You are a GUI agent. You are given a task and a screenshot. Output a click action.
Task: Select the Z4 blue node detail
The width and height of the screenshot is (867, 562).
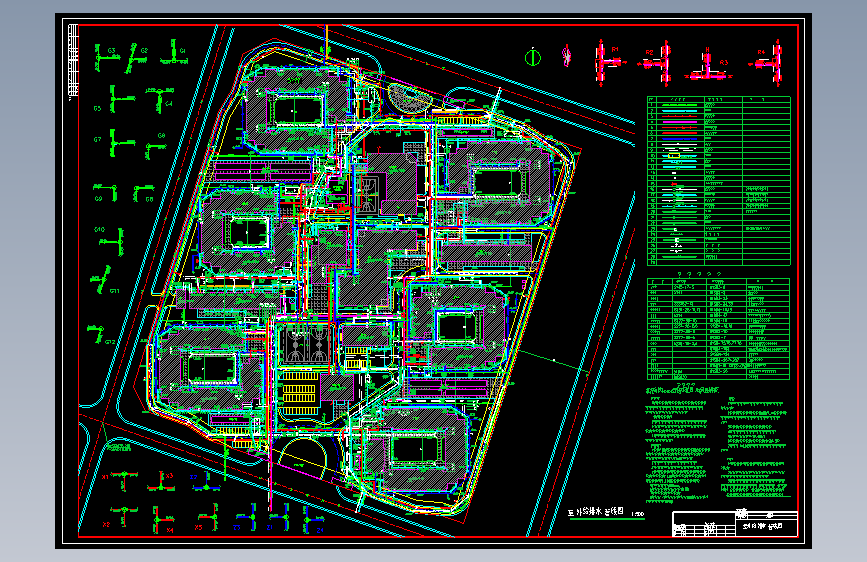tap(313, 520)
